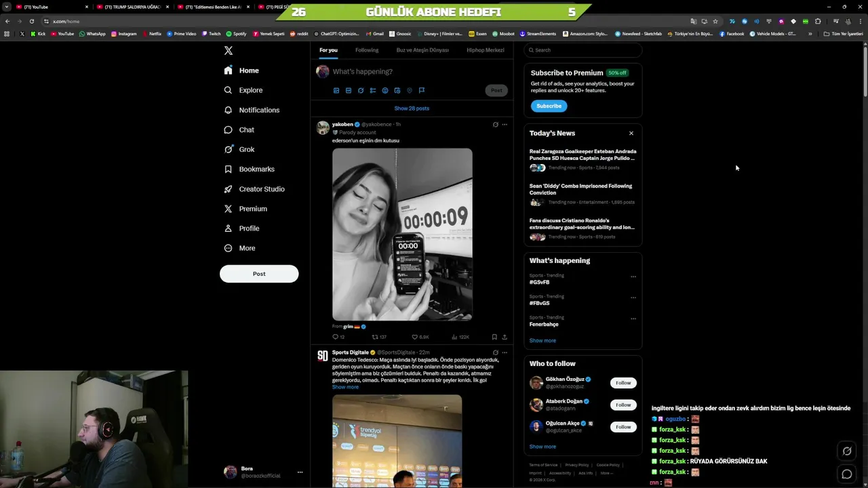Click Grok icon on Sports Digitale post

pyautogui.click(x=496, y=352)
